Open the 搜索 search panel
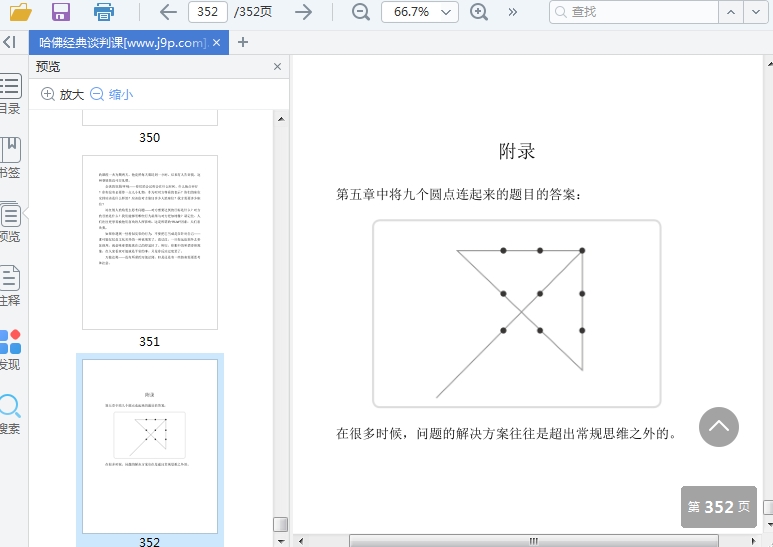The width and height of the screenshot is (773, 547). [10, 414]
